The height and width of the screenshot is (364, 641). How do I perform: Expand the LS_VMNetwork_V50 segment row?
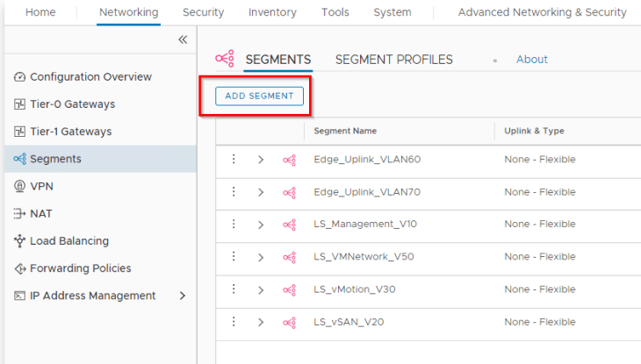(261, 257)
